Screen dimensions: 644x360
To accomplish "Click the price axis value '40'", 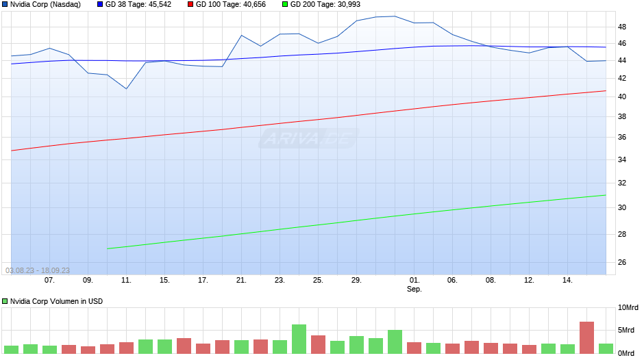I will [x=622, y=97].
